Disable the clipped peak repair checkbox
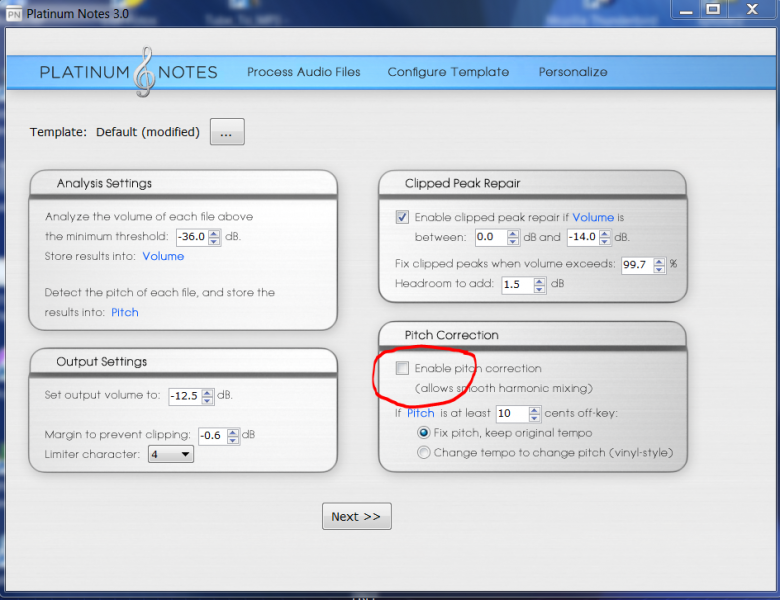The image size is (780, 600). [402, 217]
